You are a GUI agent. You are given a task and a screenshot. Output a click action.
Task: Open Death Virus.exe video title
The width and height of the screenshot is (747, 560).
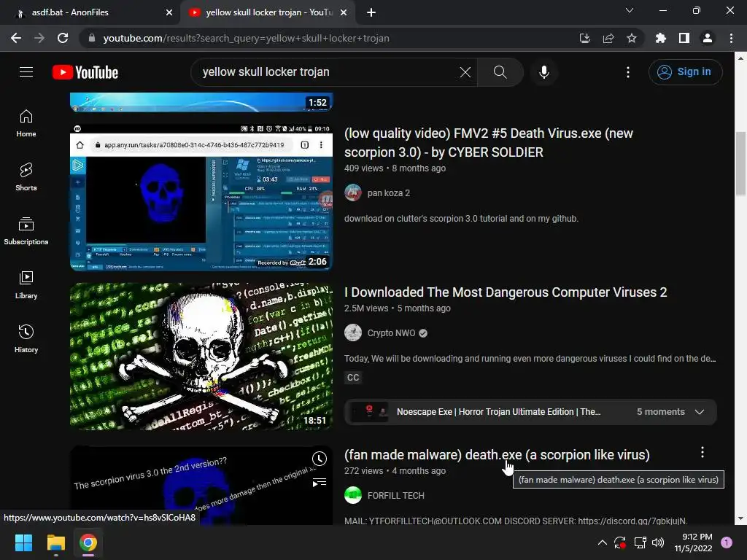coord(488,142)
